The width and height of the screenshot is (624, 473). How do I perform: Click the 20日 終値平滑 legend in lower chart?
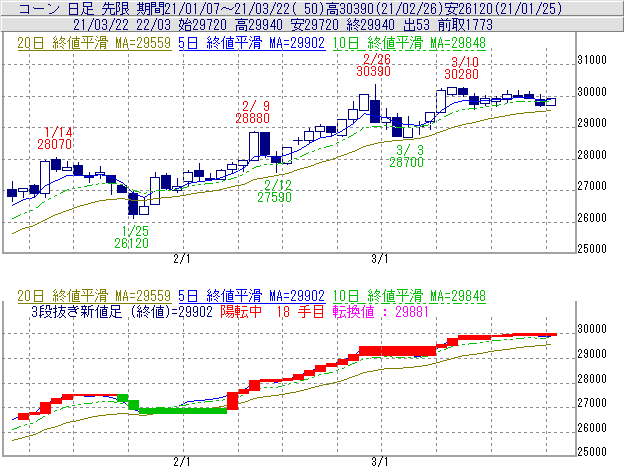(x=94, y=296)
